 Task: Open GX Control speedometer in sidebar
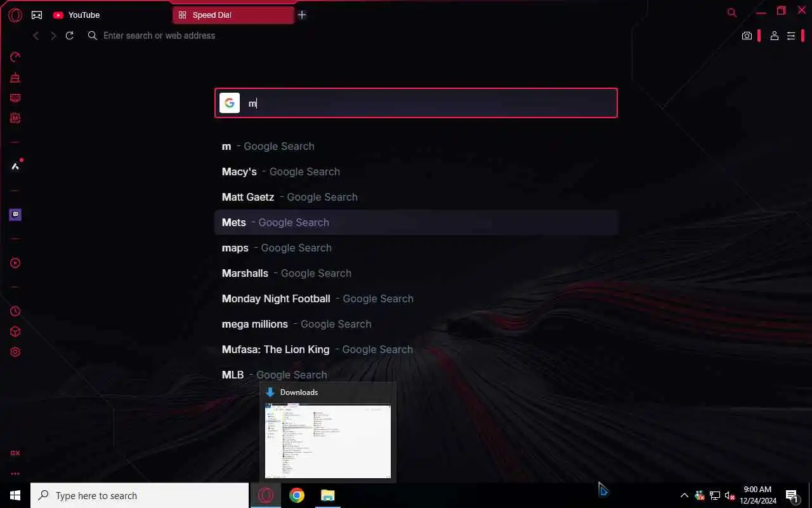(x=15, y=57)
